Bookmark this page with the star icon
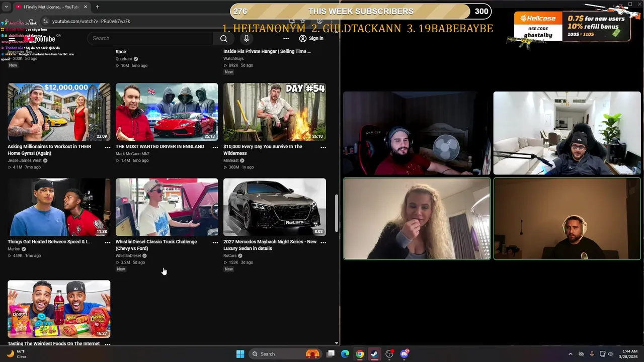Screen dimensions: 644x362 [302, 21]
